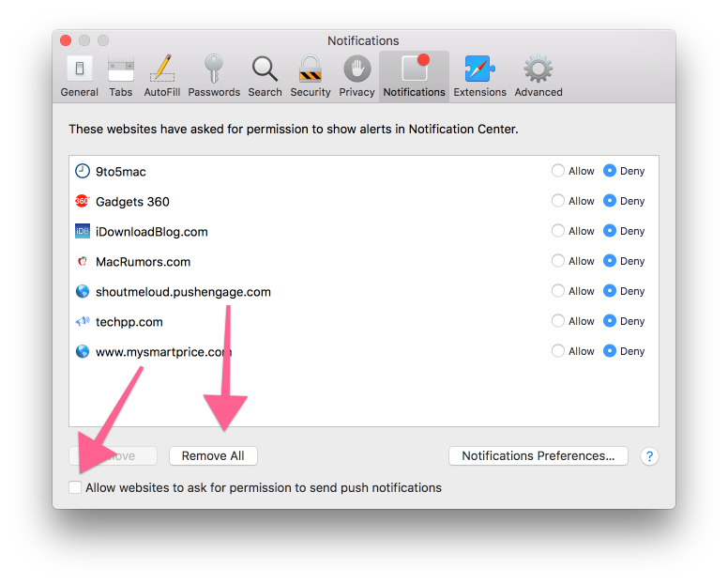Set MacRumors.com to Allow
Viewport: 728px width, 584px height.
coord(558,261)
